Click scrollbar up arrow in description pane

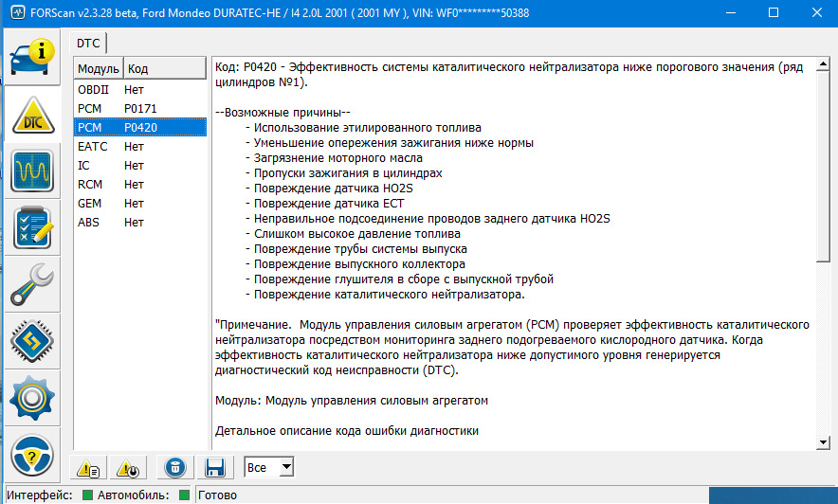(823, 65)
